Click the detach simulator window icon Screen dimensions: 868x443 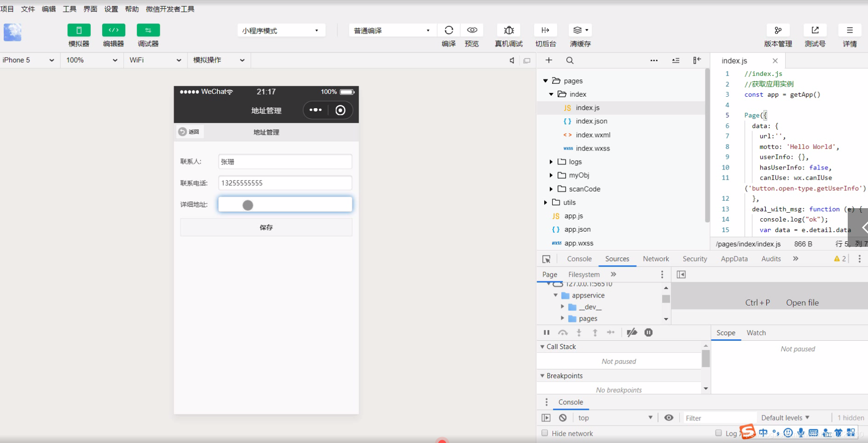(527, 60)
